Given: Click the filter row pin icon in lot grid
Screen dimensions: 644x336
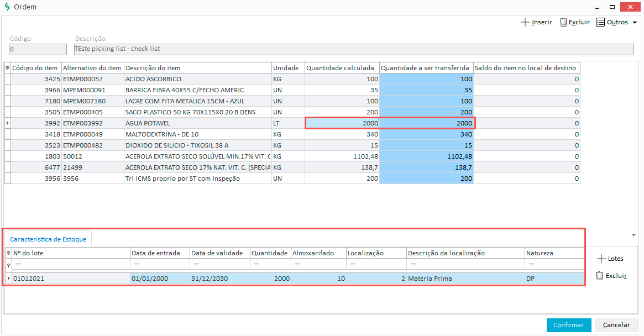Looking at the screenshot, I should 9,265.
